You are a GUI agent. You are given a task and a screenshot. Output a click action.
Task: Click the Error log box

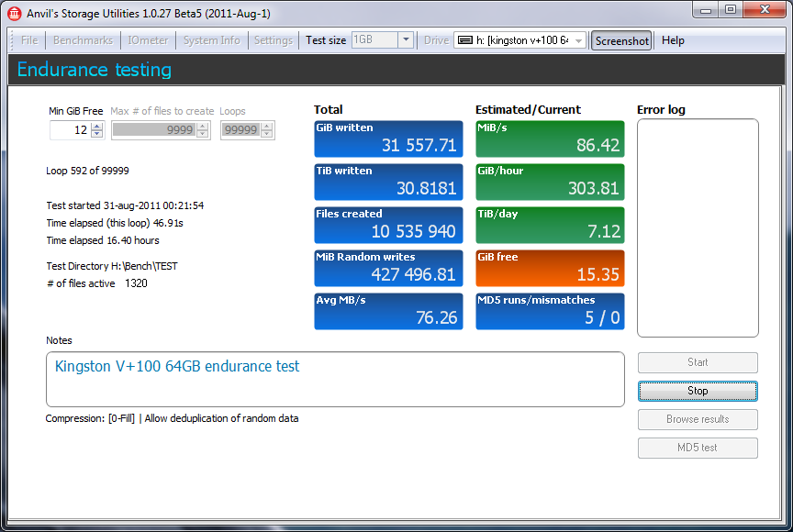[x=698, y=227]
